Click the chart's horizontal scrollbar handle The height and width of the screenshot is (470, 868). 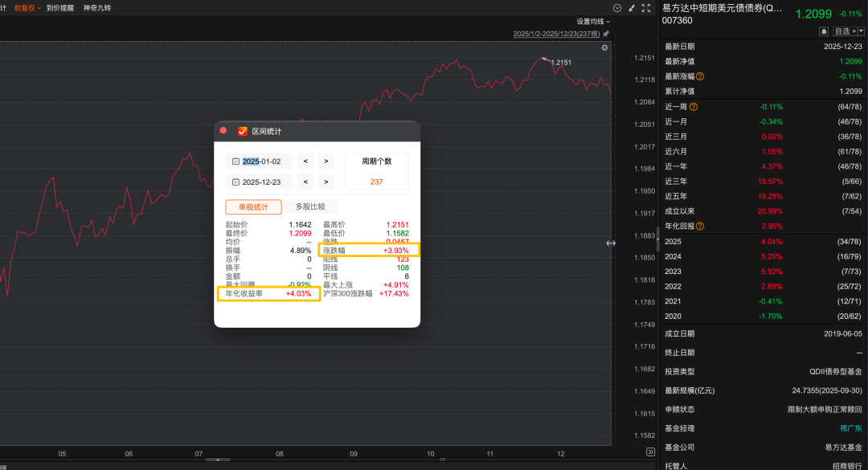tap(217, 460)
